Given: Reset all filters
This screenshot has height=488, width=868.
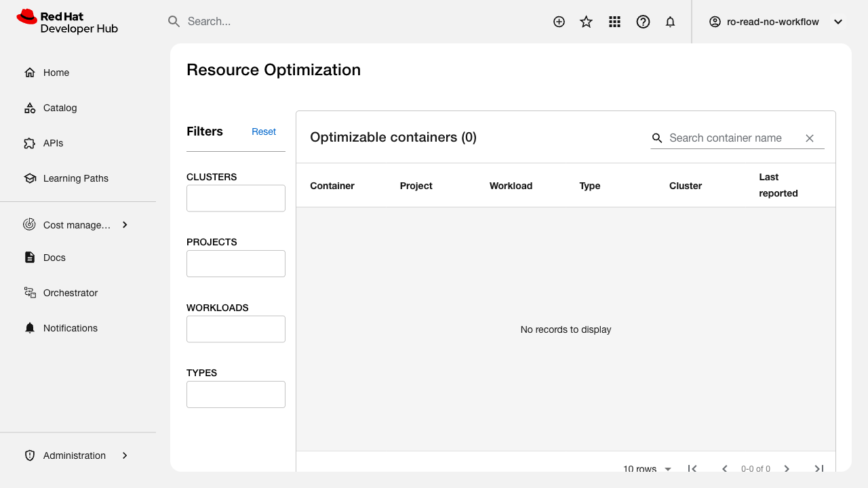Looking at the screenshot, I should [x=264, y=131].
